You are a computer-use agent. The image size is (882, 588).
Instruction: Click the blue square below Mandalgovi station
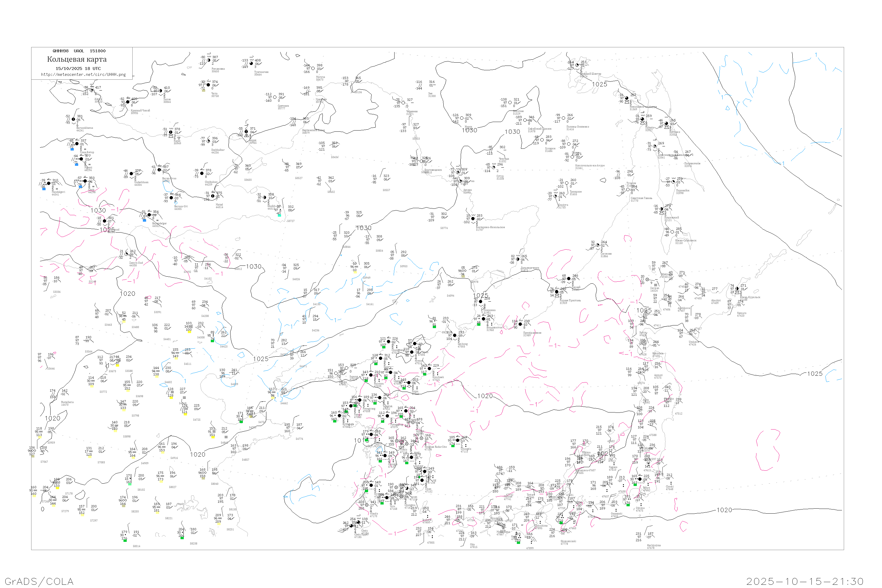coord(44,189)
